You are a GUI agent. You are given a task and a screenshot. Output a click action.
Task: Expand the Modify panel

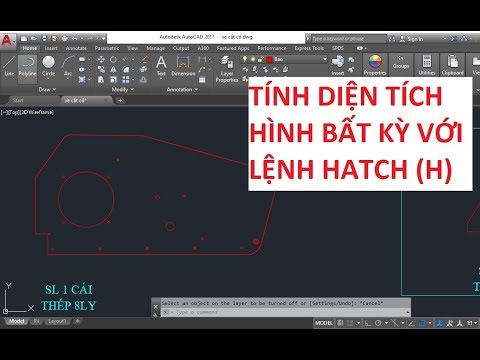coord(122,89)
